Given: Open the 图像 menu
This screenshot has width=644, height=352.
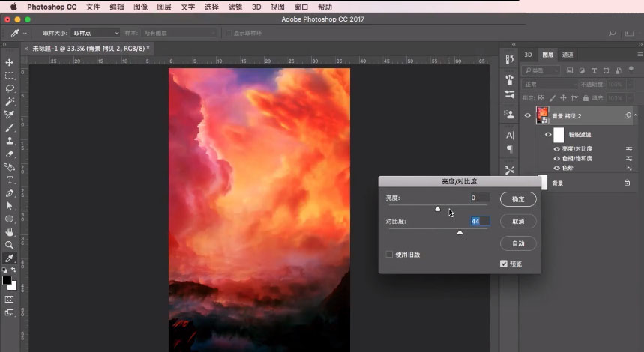Looking at the screenshot, I should point(140,7).
